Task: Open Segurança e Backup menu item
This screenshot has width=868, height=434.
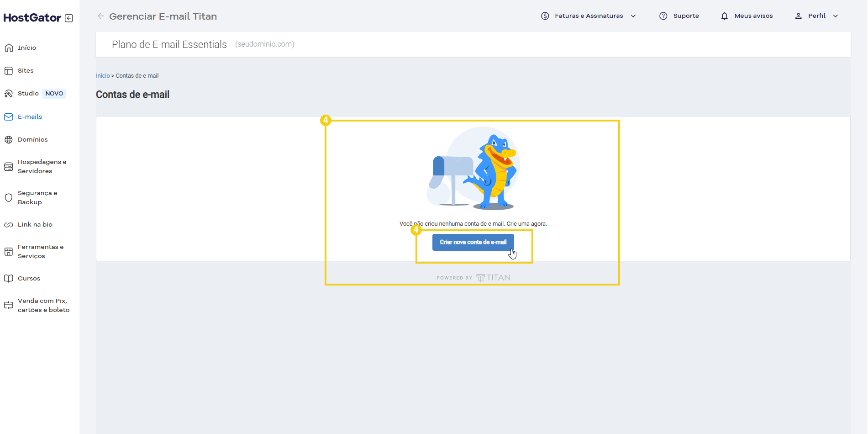Action: pos(37,198)
